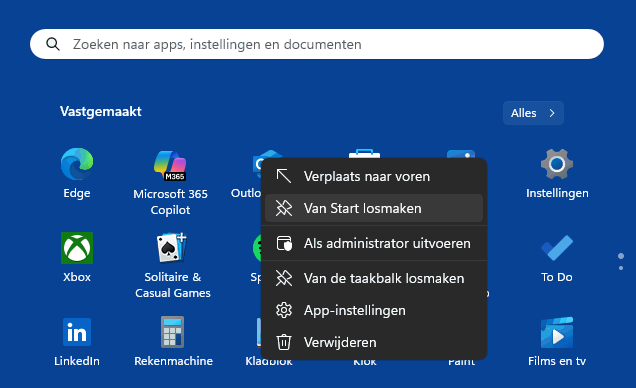Image resolution: width=636 pixels, height=388 pixels.
Task: Open Films en tv app
Action: [x=557, y=332]
